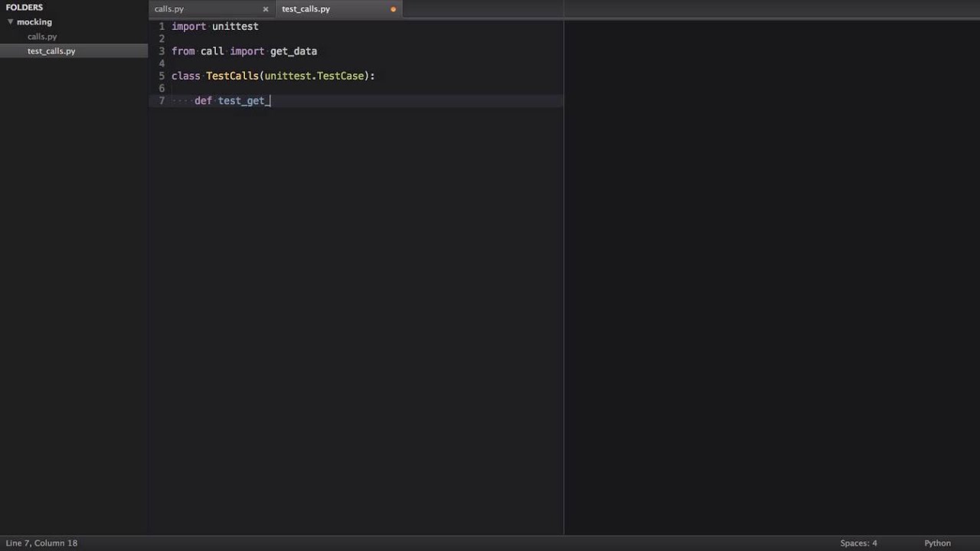Click the module name 'call' on line 3
This screenshot has height=551, width=980.
pos(212,51)
